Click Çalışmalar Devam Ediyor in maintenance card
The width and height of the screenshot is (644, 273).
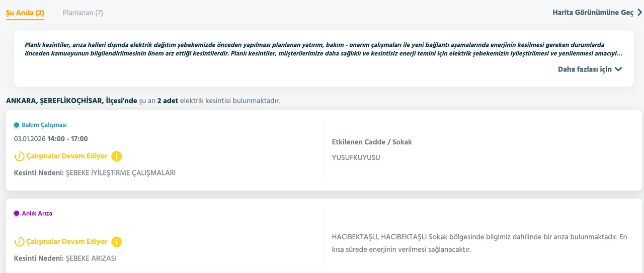pos(67,156)
